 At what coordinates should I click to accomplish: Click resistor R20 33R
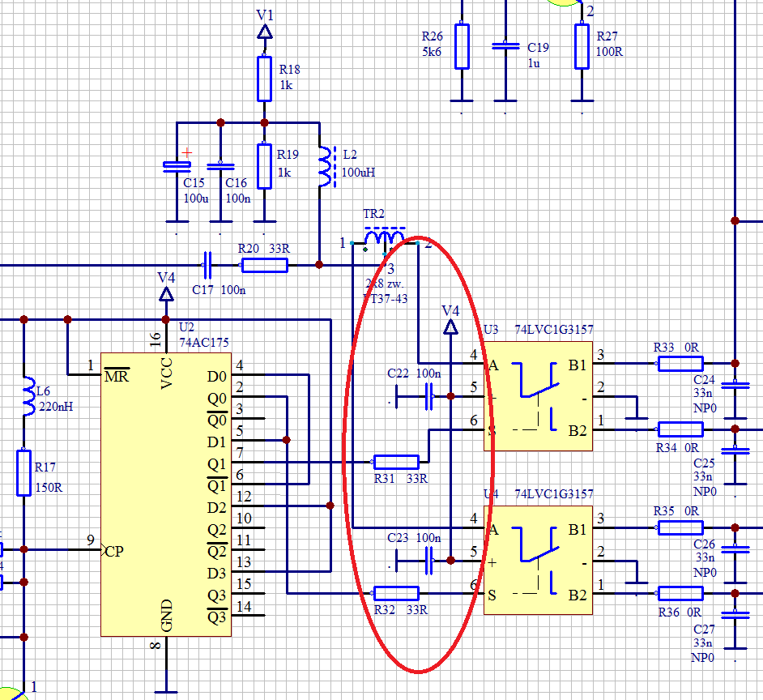[264, 264]
